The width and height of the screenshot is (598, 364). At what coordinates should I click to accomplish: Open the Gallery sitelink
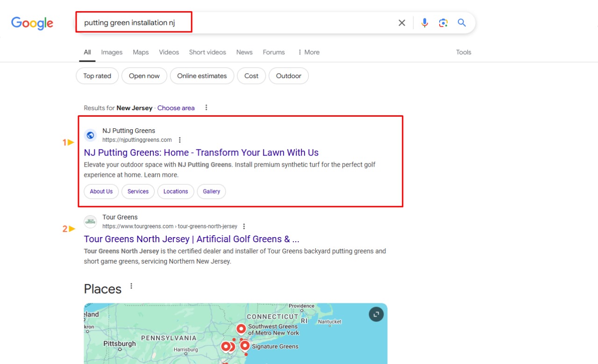[x=212, y=191]
